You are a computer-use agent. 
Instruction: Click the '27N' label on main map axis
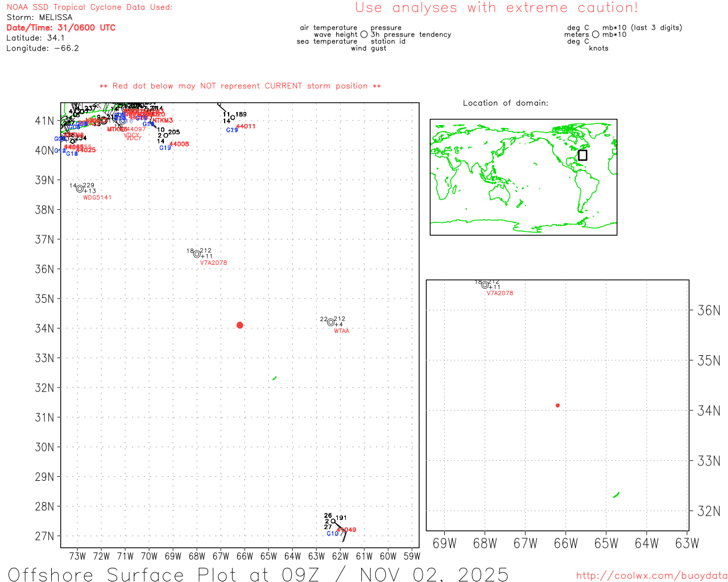pyautogui.click(x=44, y=537)
